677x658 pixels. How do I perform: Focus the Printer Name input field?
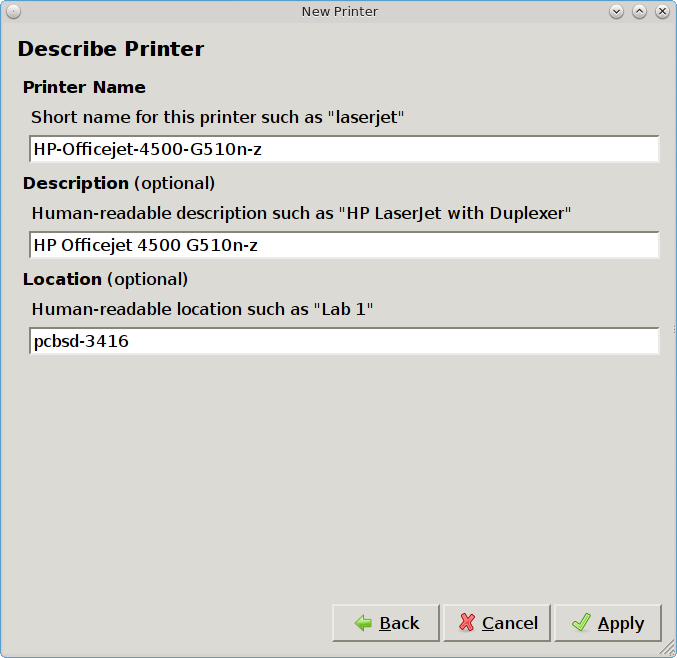tap(344, 149)
